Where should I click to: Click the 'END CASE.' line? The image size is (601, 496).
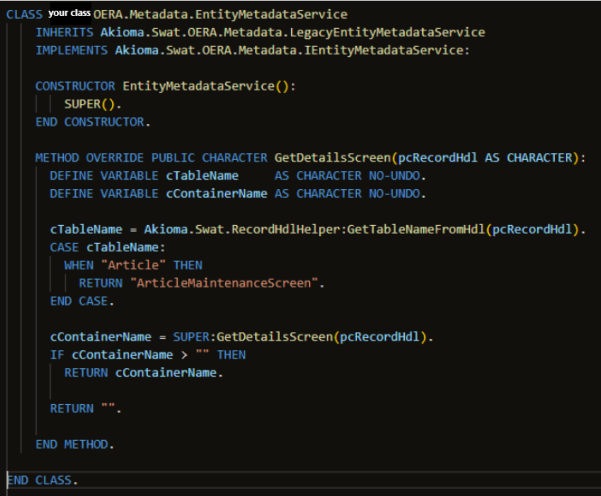pyautogui.click(x=82, y=301)
